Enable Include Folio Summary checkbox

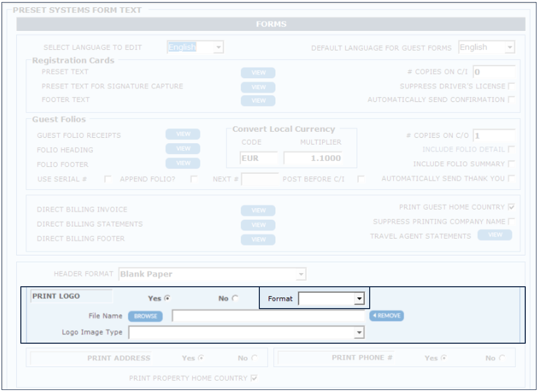click(511, 164)
